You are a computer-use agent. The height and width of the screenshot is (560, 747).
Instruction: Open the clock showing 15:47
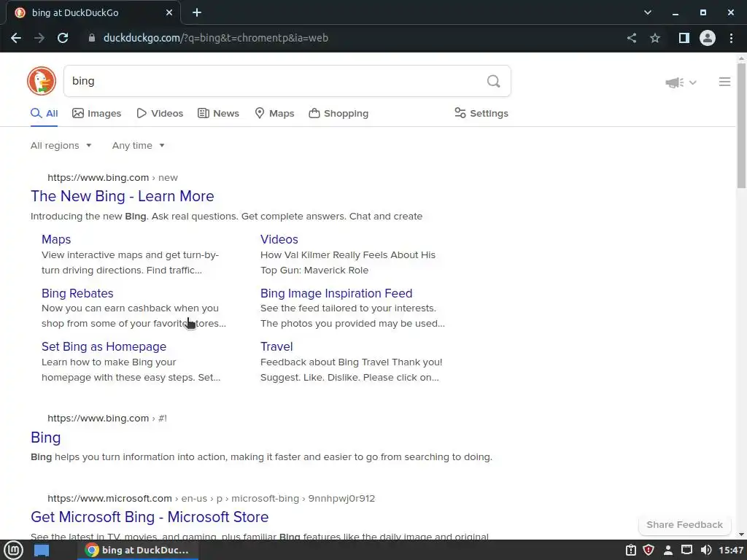point(731,550)
